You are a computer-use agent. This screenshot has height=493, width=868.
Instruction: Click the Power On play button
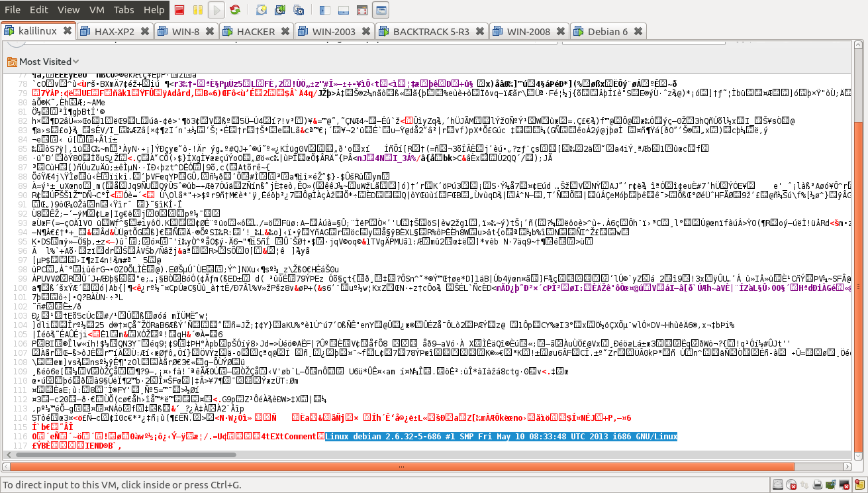216,10
